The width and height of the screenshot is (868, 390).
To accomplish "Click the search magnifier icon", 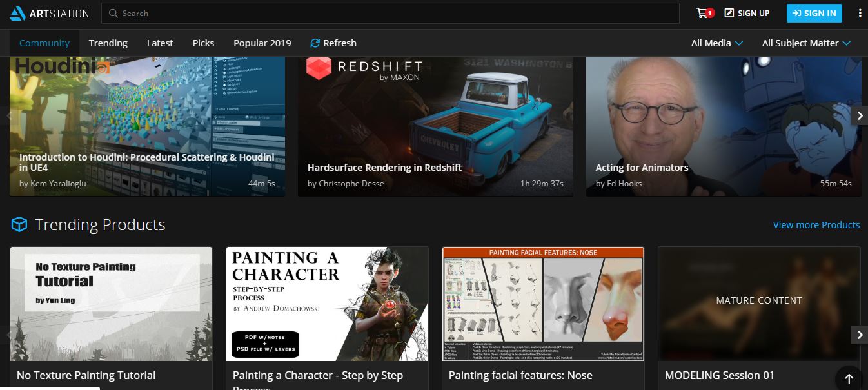I will click(113, 13).
